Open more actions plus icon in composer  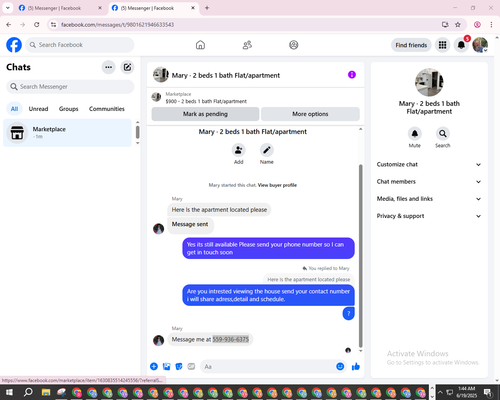(154, 367)
